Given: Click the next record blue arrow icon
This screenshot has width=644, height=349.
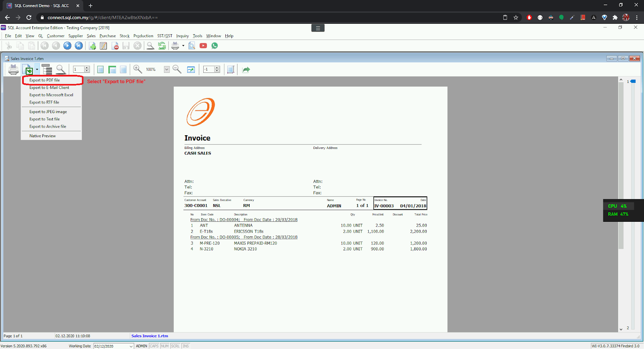Looking at the screenshot, I should click(x=67, y=45).
